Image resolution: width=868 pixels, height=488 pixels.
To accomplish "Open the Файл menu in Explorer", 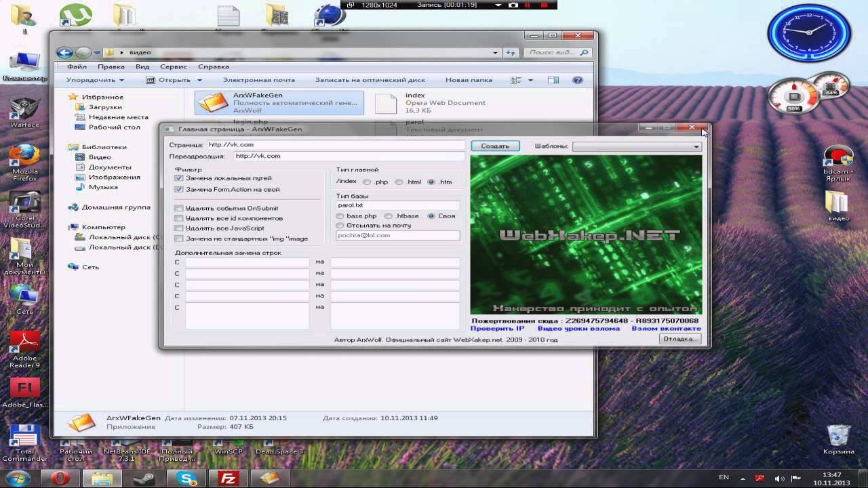I will coord(77,66).
